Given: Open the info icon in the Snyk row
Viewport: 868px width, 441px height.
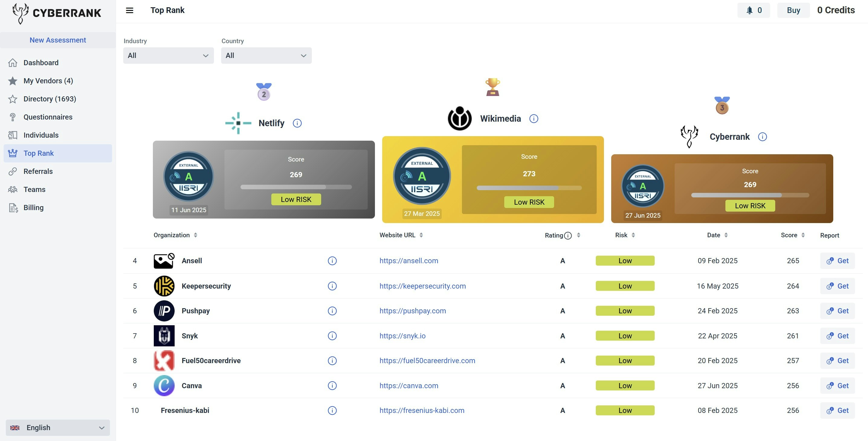Looking at the screenshot, I should tap(332, 336).
